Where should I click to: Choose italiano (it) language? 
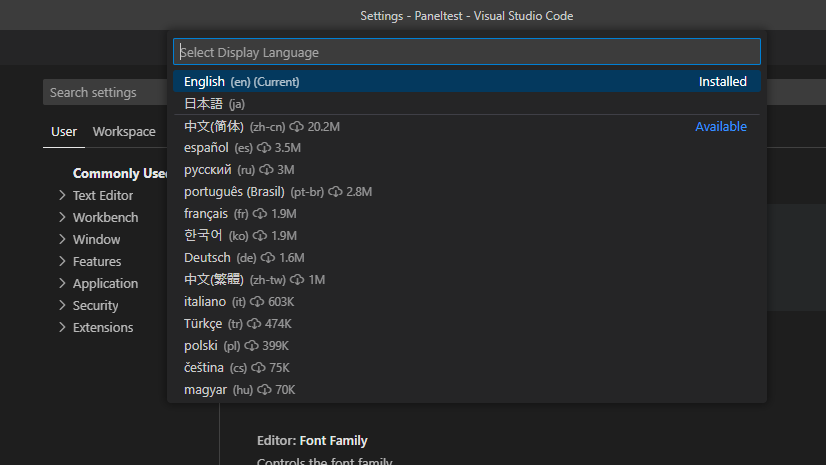tap(467, 302)
